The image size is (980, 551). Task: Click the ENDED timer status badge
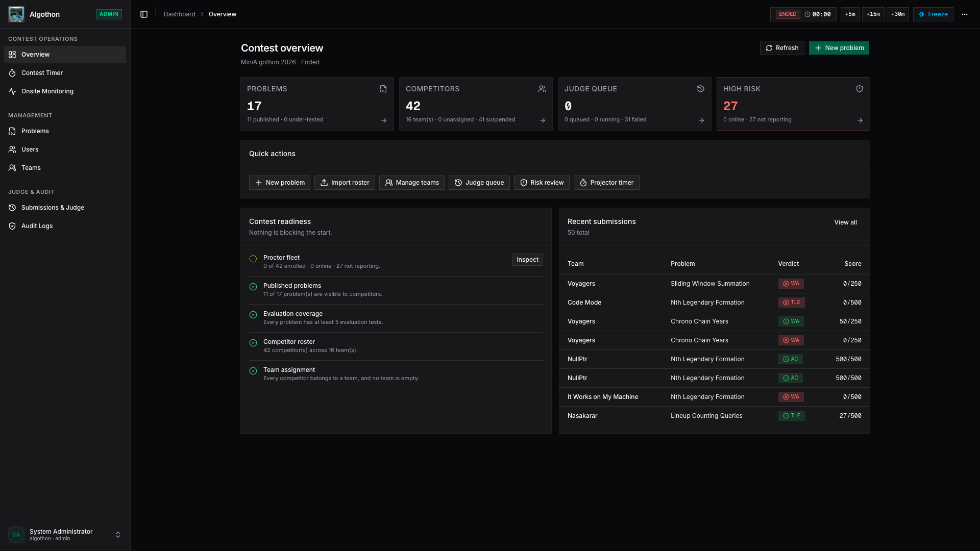tap(788, 14)
